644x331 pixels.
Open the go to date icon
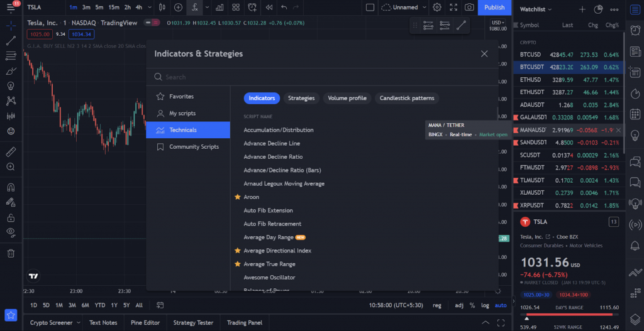(x=160, y=305)
